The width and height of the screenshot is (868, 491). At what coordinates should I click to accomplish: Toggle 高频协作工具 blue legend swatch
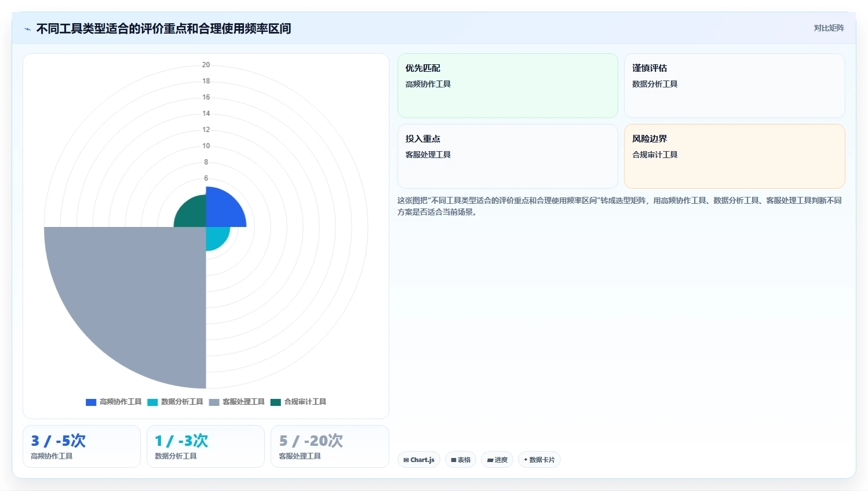(91, 402)
